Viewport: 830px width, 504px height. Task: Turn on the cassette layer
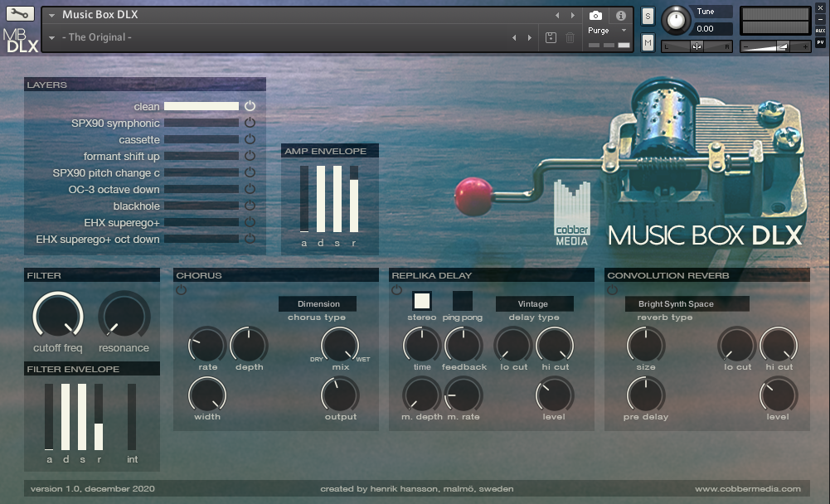click(x=250, y=139)
